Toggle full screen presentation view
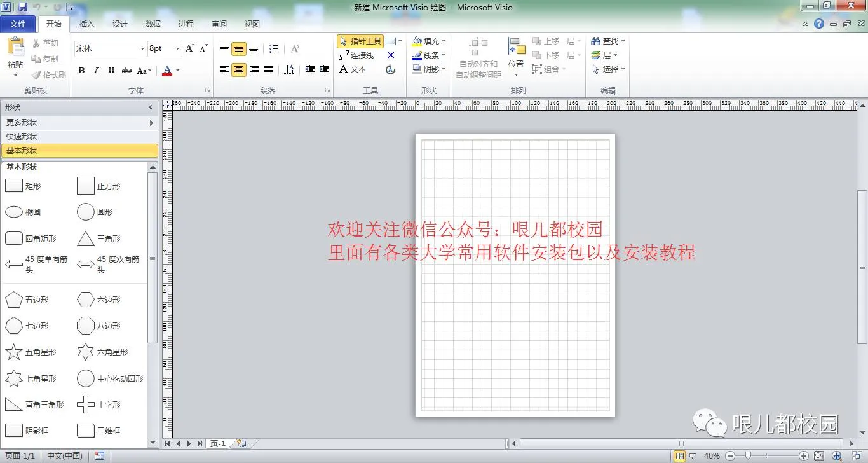The image size is (868, 463). [x=692, y=456]
